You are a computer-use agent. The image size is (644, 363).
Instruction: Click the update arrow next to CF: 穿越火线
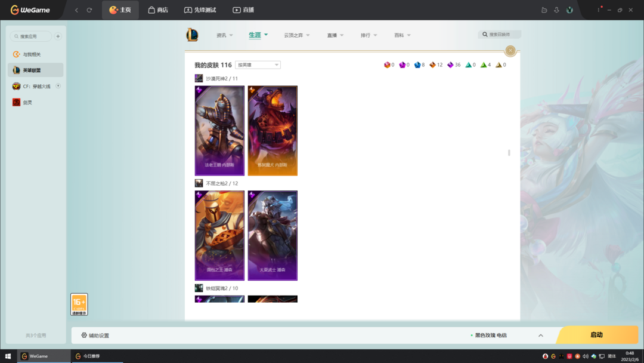(58, 86)
